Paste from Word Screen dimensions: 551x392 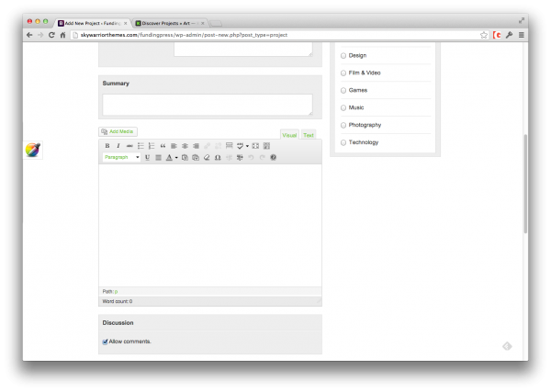[x=196, y=157]
